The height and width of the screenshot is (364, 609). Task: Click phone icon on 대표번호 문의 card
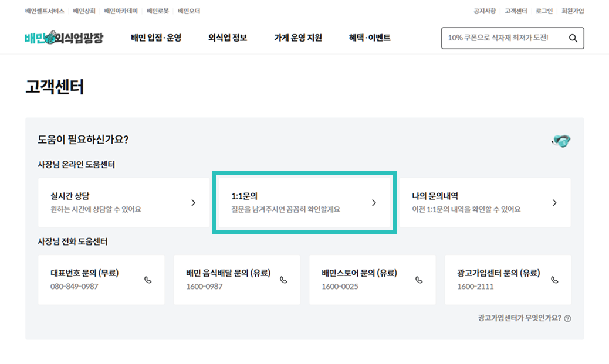(148, 280)
